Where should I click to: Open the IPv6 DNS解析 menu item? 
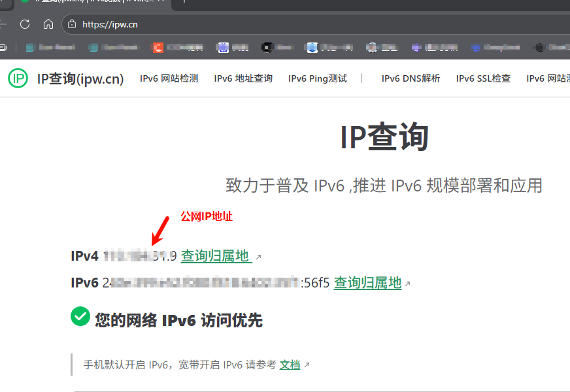pos(411,78)
